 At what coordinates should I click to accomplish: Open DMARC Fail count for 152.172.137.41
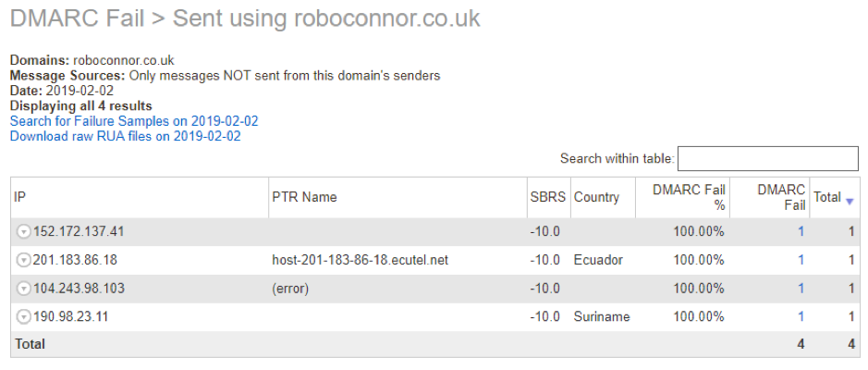click(801, 232)
